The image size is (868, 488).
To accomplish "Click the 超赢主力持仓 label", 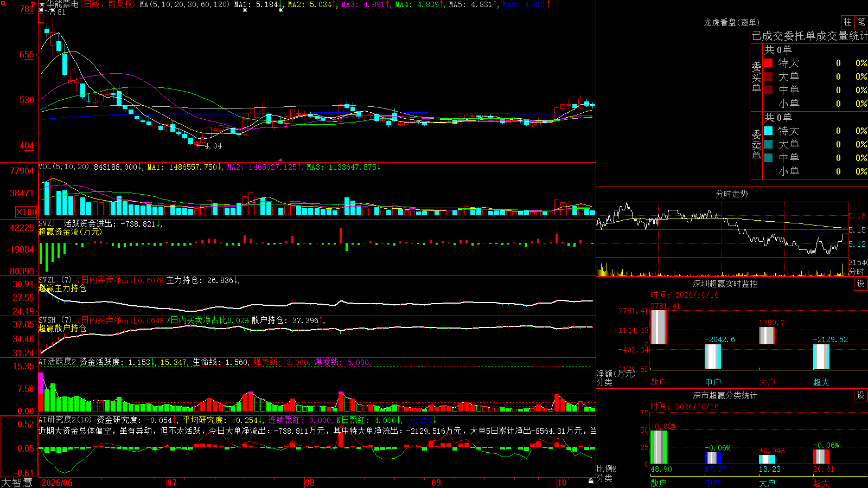I will point(62,288).
